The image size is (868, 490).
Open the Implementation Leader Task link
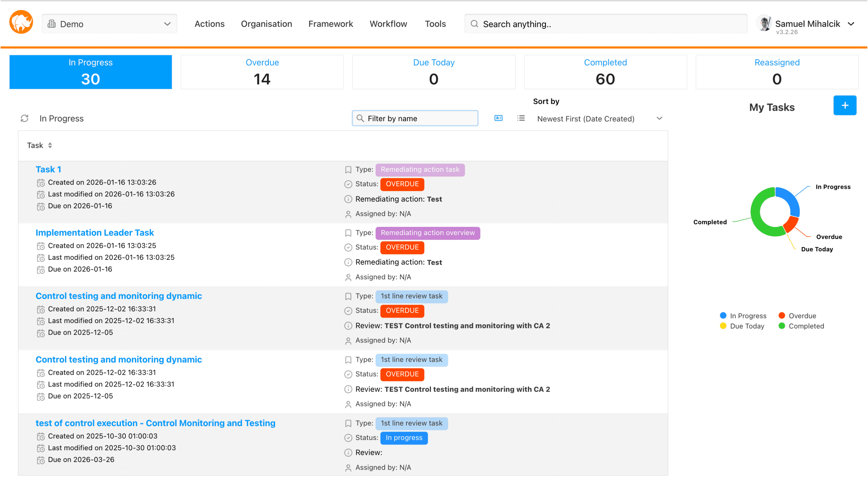(x=95, y=233)
